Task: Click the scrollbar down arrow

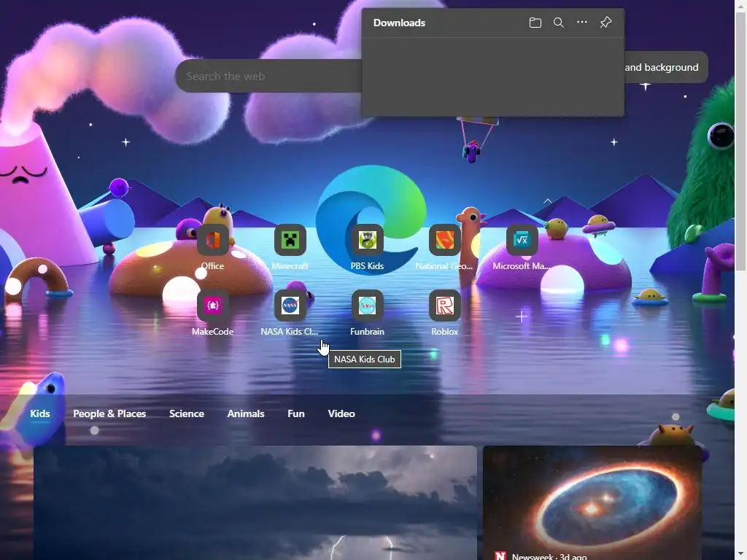Action: pyautogui.click(x=740, y=555)
